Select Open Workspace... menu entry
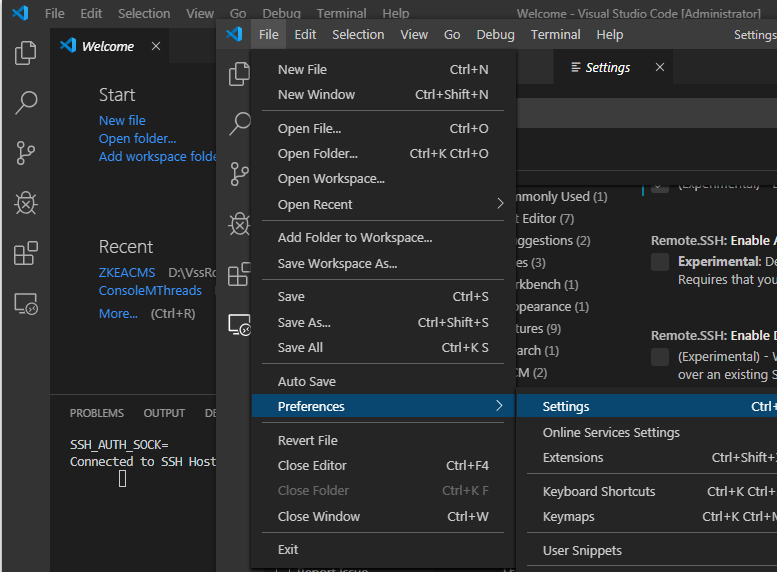 tap(383, 178)
